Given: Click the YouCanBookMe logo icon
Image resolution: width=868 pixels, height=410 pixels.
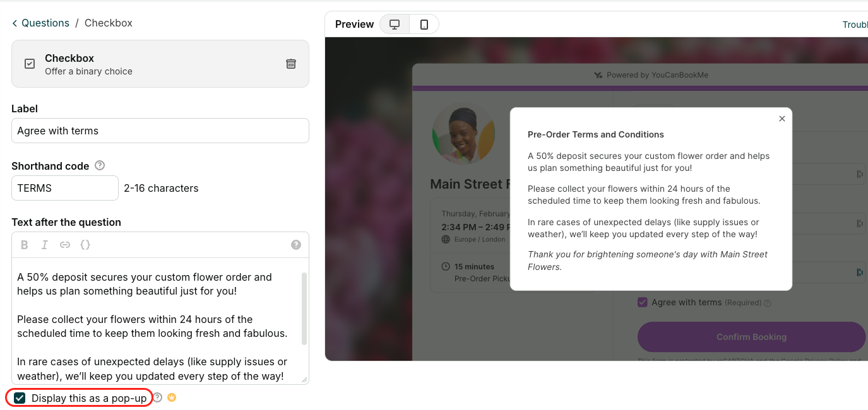Looking at the screenshot, I should point(598,75).
